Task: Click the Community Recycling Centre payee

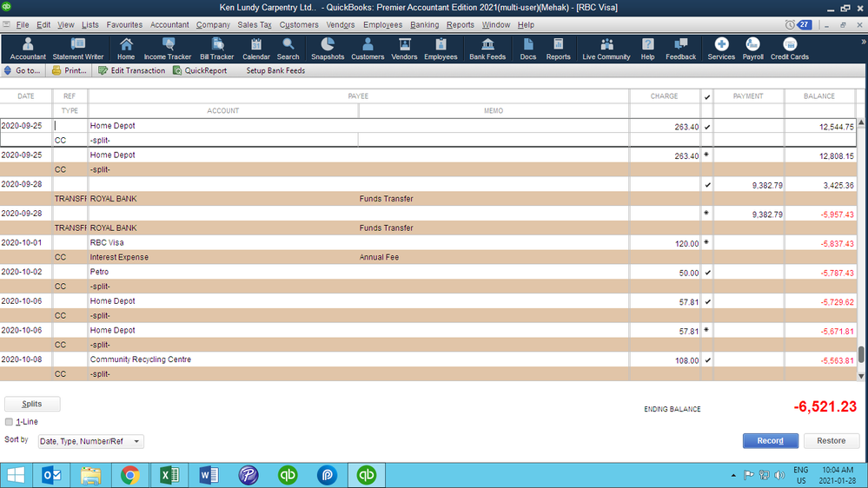Action: 141,359
